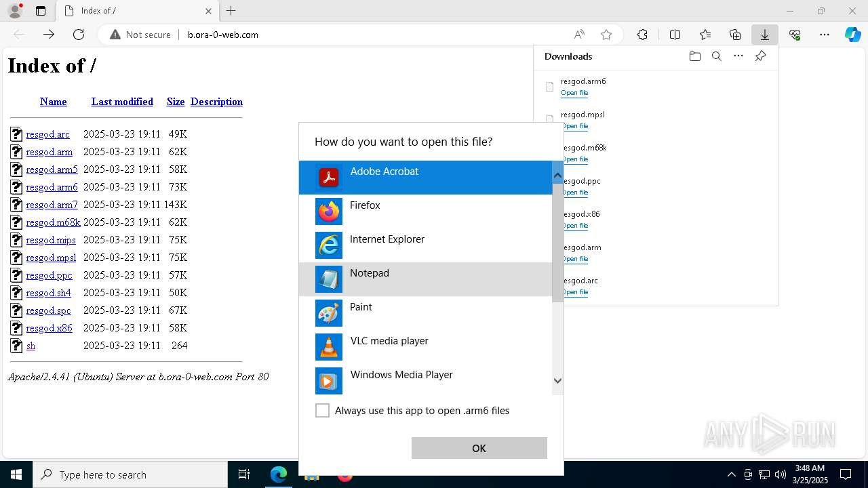The image size is (868, 488).
Task: Select Adobe Acrobat app icon
Action: point(329,178)
